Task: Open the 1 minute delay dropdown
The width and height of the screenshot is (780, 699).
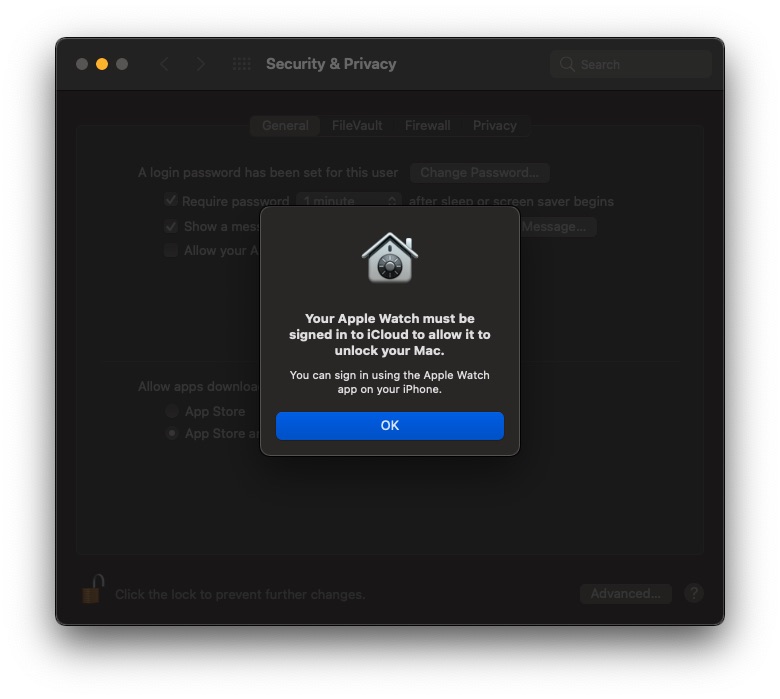Action: tap(349, 201)
